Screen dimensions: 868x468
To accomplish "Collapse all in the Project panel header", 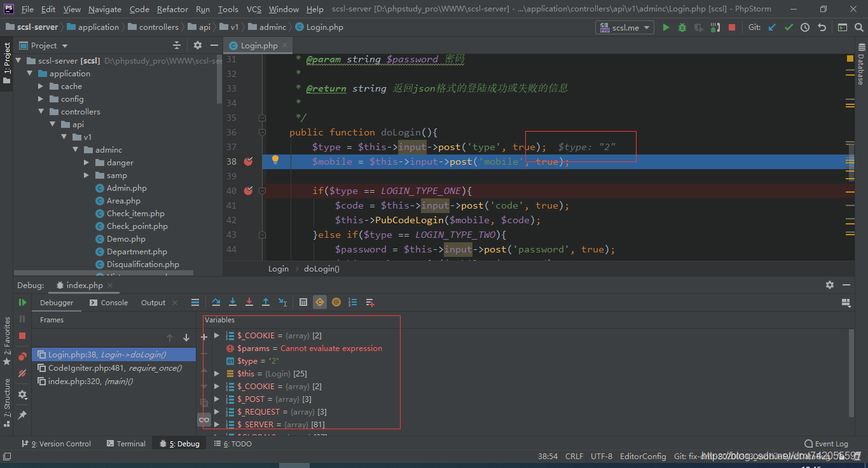I will pyautogui.click(x=177, y=45).
